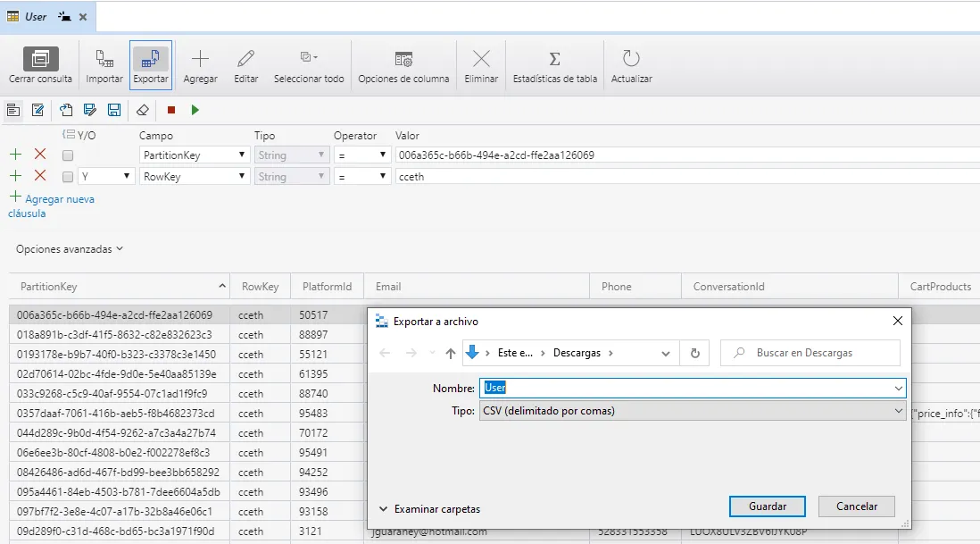Image resolution: width=980 pixels, height=544 pixels.
Task: Click the Cerrar consulta toolbar button
Action: (41, 66)
